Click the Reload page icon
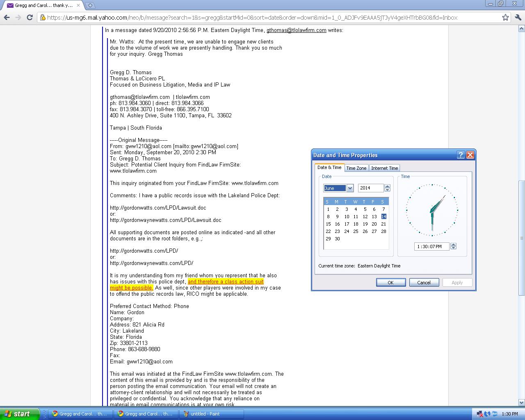The image size is (525, 420). pyautogui.click(x=30, y=17)
